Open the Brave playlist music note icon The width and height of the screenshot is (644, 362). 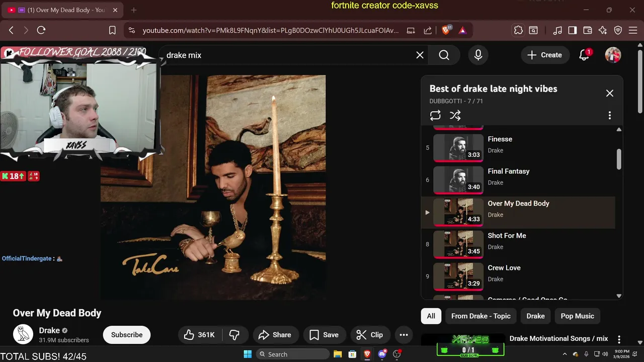point(557,30)
